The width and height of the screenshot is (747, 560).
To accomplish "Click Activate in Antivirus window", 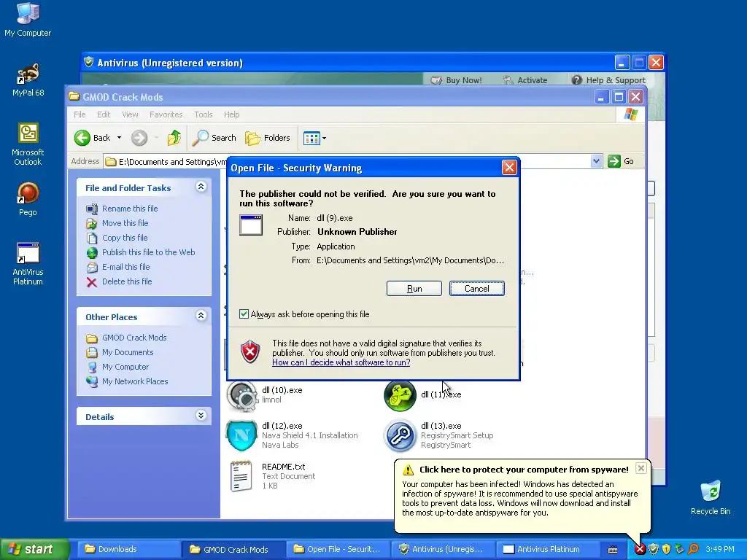I will 525,80.
